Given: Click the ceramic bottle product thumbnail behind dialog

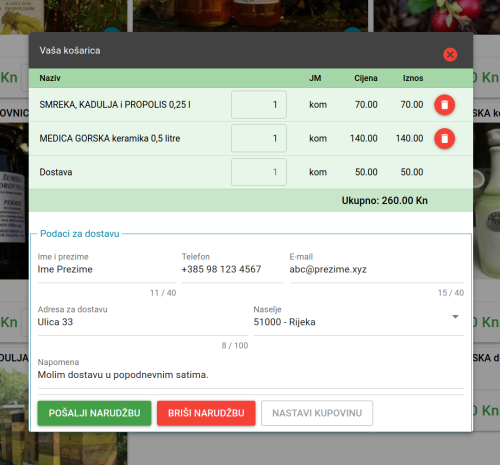Looking at the screenshot, I should point(486,201).
